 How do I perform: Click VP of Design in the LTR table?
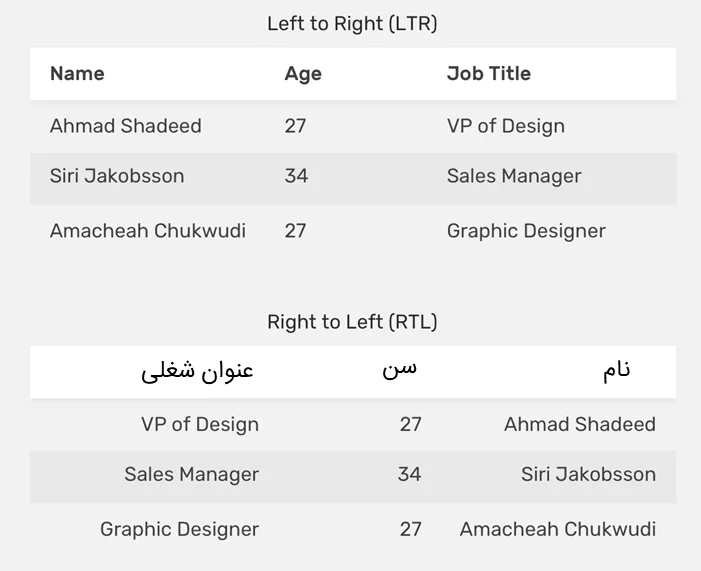tap(505, 126)
